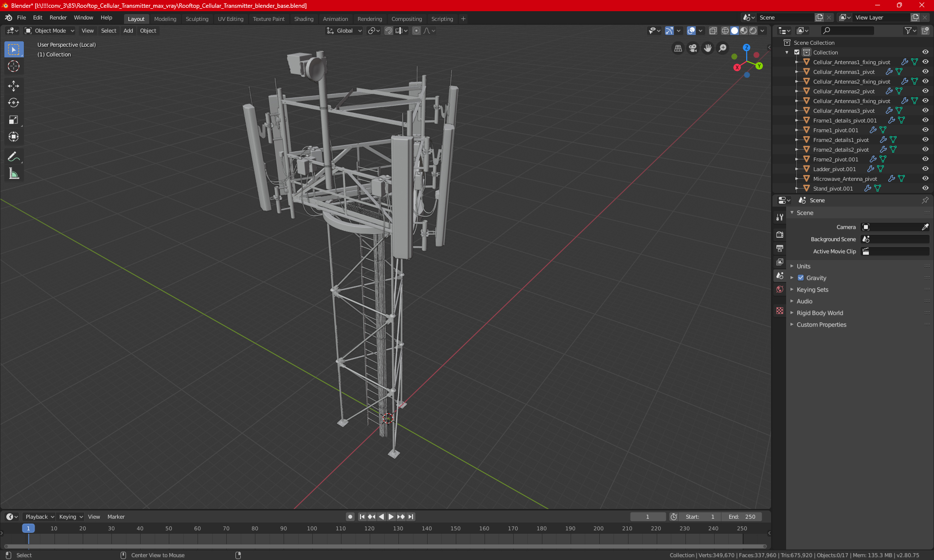Uncheck the Collection exclude checkbox
This screenshot has width=934, height=560.
tap(797, 52)
